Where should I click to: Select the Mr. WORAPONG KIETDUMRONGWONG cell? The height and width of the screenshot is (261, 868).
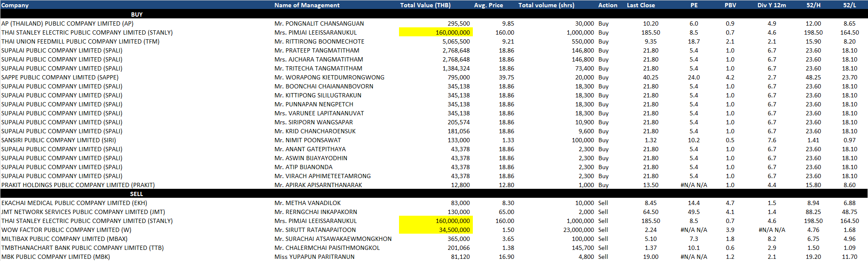(x=329, y=77)
